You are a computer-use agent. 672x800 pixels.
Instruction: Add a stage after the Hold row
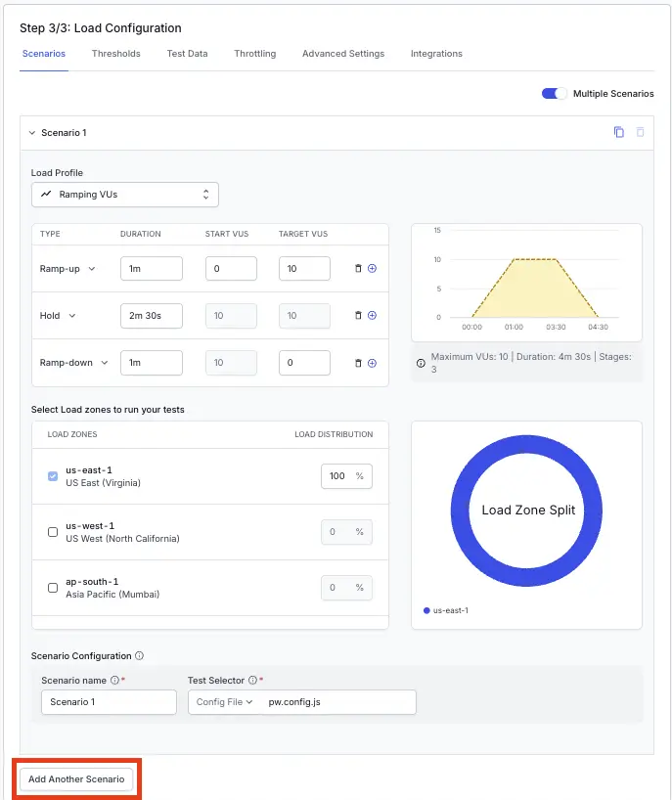(x=372, y=315)
